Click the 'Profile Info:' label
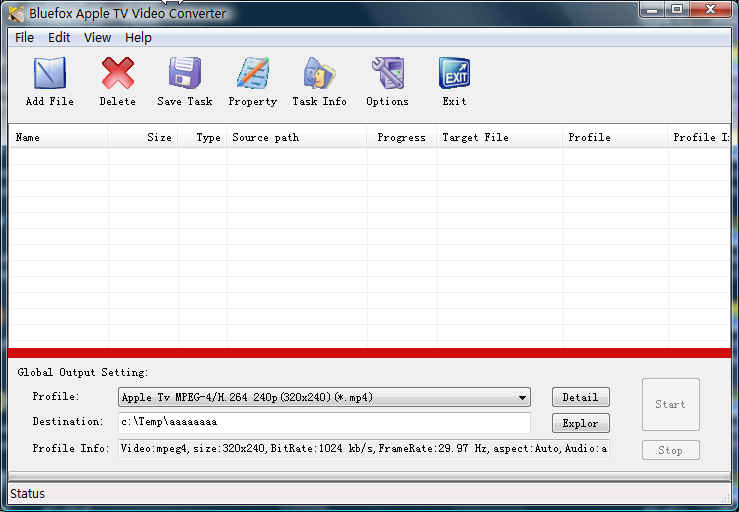This screenshot has height=512, width=739. 71,448
